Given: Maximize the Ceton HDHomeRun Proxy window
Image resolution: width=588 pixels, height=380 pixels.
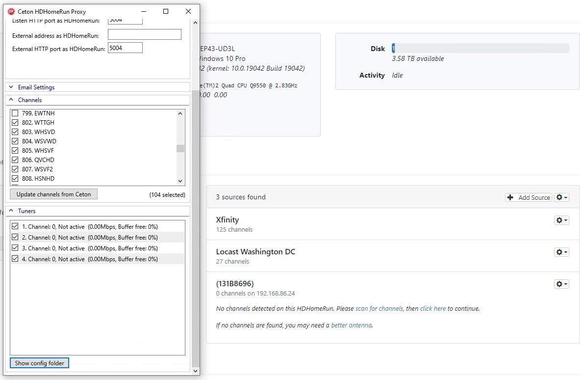Looking at the screenshot, I should click(166, 11).
